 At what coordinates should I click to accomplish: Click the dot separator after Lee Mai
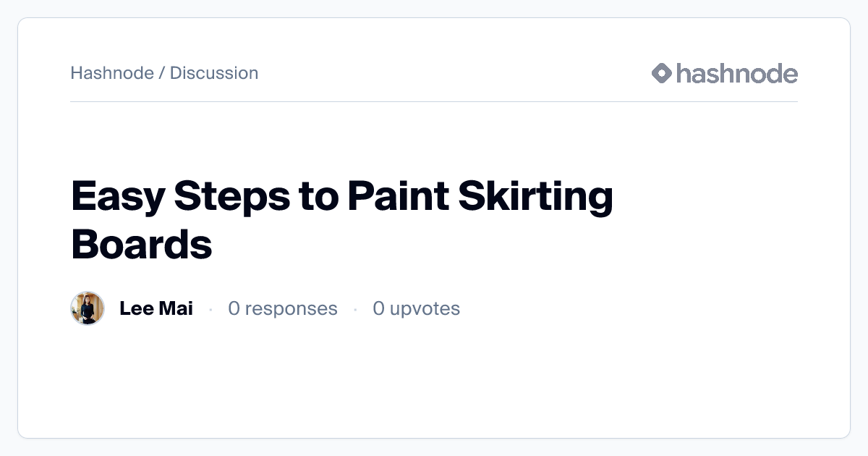coord(210,309)
